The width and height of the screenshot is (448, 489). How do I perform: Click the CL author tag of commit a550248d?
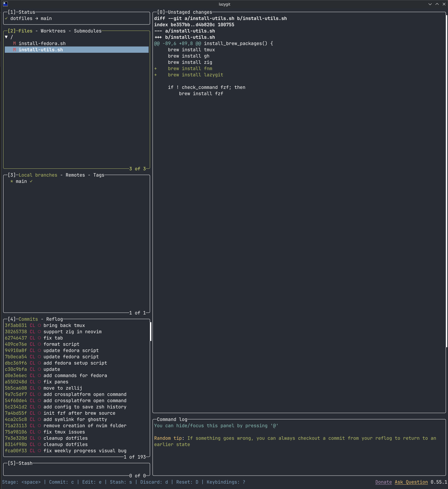[32, 382]
